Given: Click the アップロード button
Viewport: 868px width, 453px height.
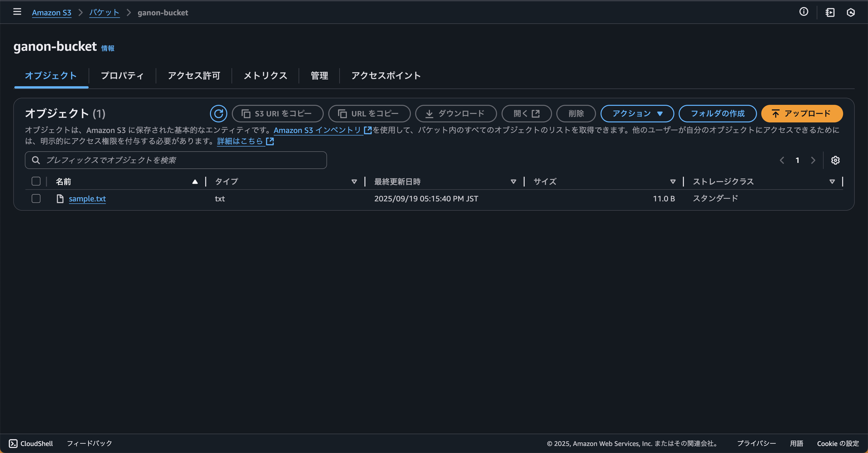Looking at the screenshot, I should pos(802,114).
